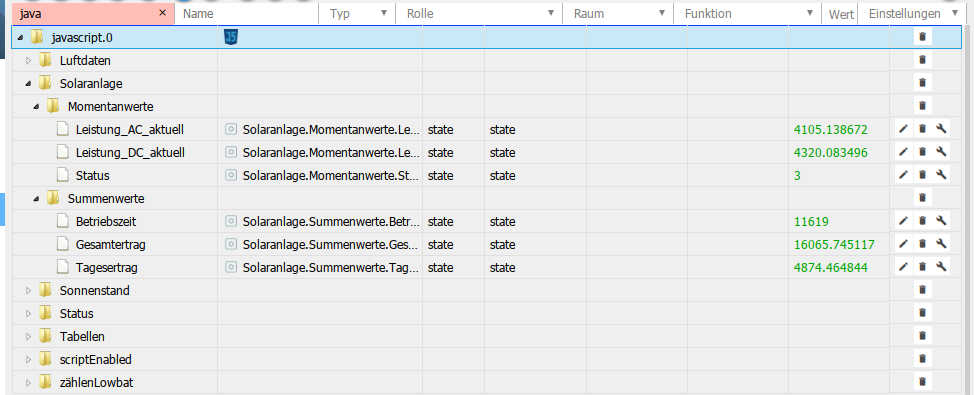974x395 pixels.
Task: Open the Funktion filter dropdown
Action: pyautogui.click(x=810, y=14)
